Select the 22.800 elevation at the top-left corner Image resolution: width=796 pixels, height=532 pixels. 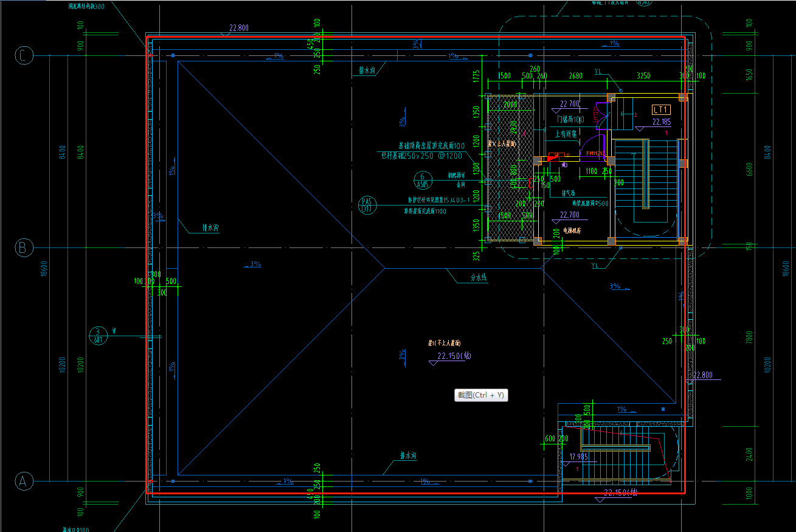click(238, 28)
